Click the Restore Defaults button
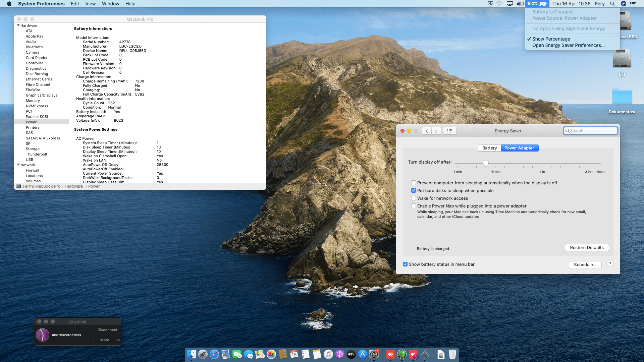The image size is (644, 362). tap(587, 247)
